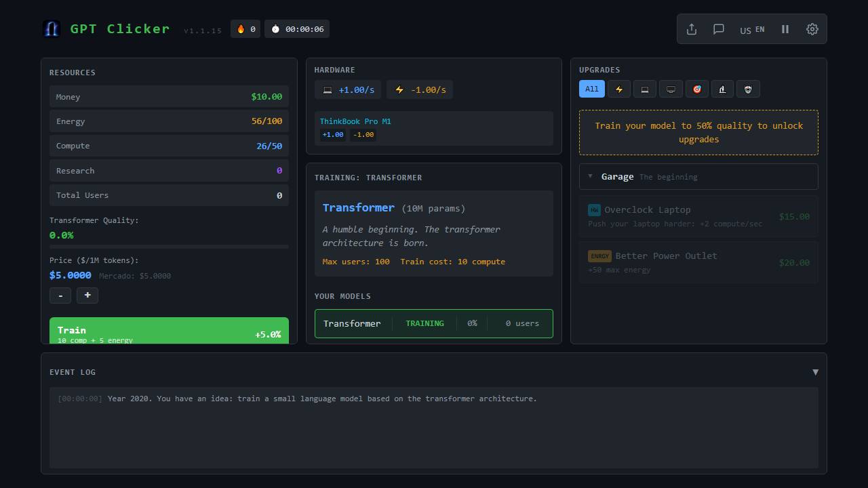Increase price with the plus button
The image size is (868, 488).
coord(87,296)
